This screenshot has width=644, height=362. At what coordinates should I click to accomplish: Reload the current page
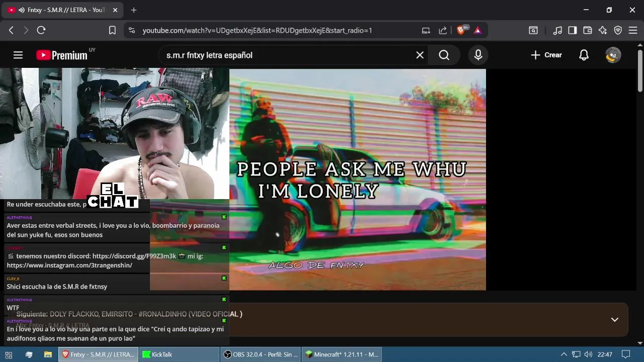coord(41,30)
